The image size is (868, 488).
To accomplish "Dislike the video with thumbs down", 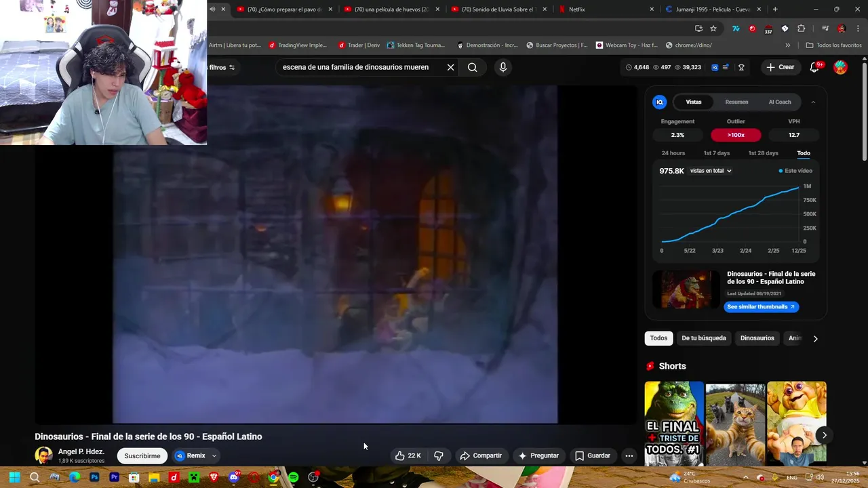I will [x=439, y=455].
